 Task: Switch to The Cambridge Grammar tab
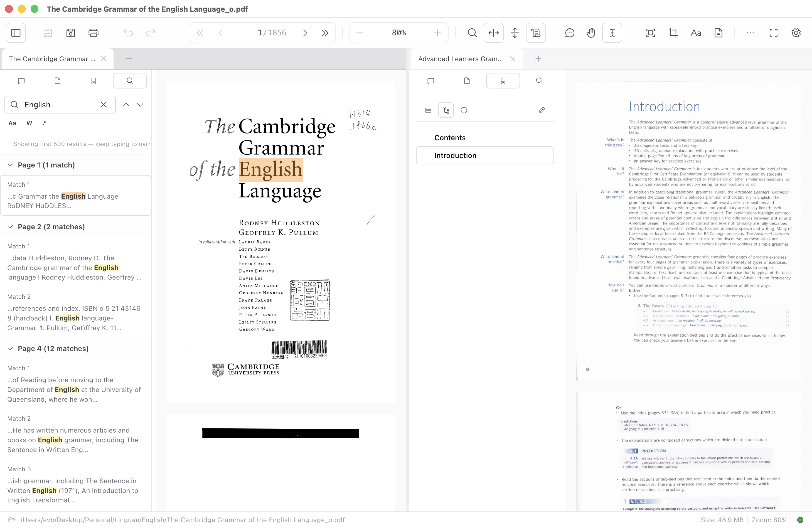click(x=52, y=59)
